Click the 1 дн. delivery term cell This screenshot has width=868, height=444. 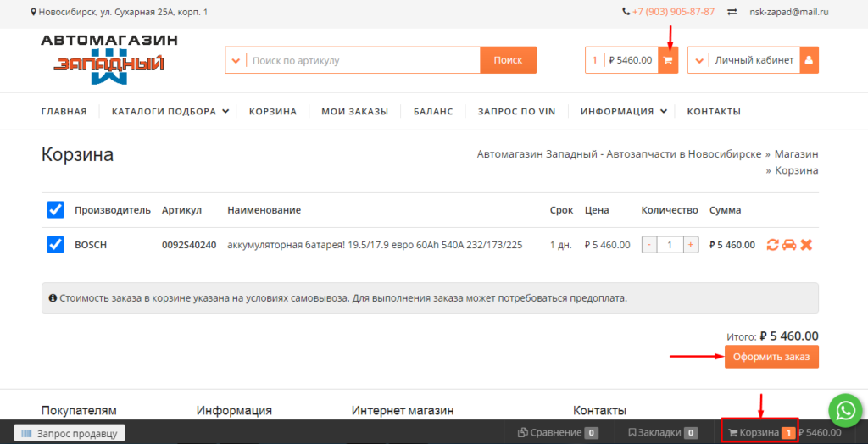(561, 245)
